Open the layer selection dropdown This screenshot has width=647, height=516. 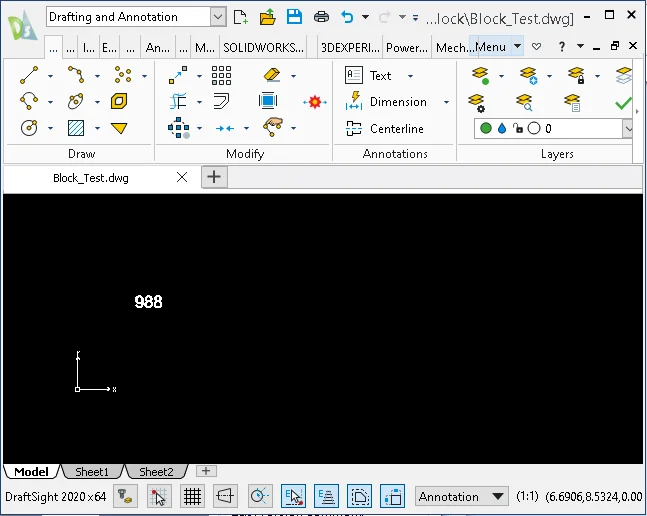coord(628,128)
